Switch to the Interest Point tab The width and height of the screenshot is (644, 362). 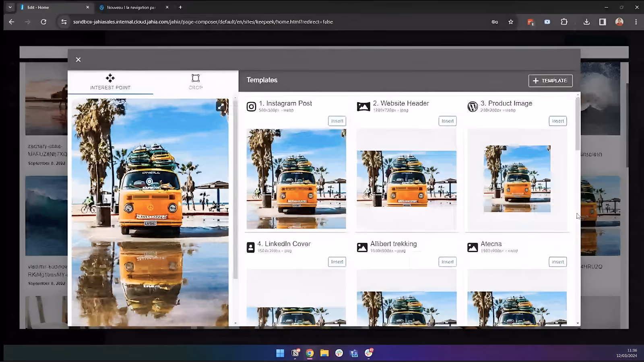[110, 82]
